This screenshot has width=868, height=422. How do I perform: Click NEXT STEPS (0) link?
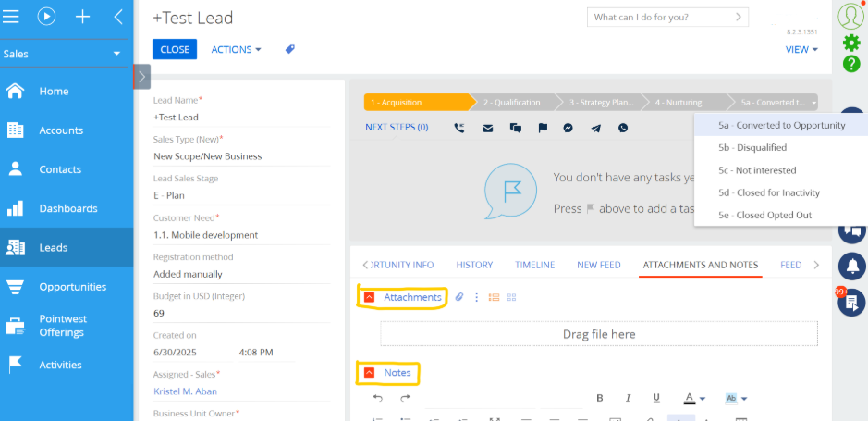397,128
